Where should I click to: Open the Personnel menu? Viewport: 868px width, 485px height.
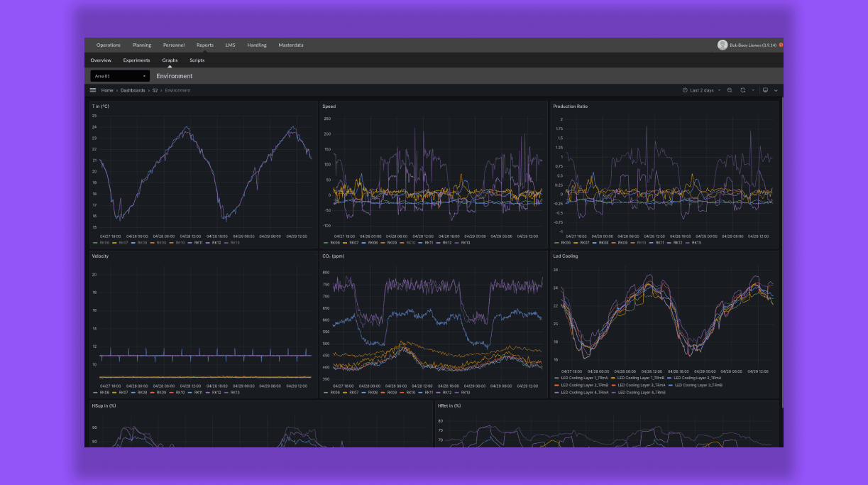coord(174,45)
